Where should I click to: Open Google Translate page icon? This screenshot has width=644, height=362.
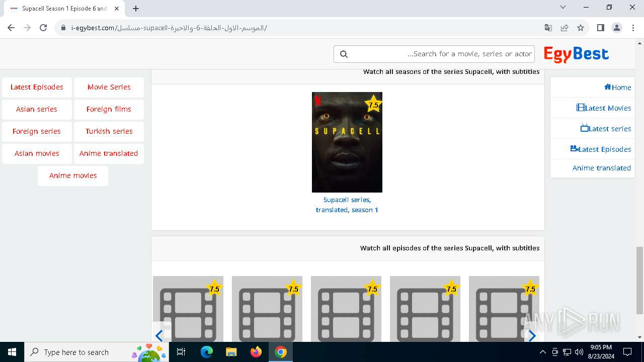(x=548, y=28)
